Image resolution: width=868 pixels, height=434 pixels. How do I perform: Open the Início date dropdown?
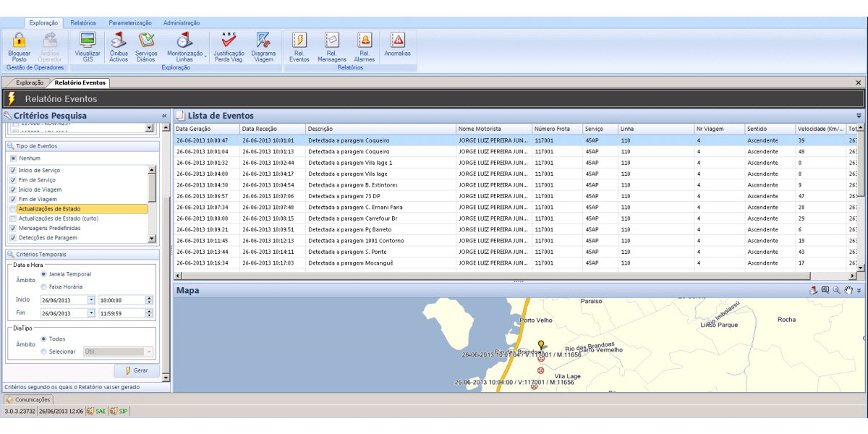91,299
